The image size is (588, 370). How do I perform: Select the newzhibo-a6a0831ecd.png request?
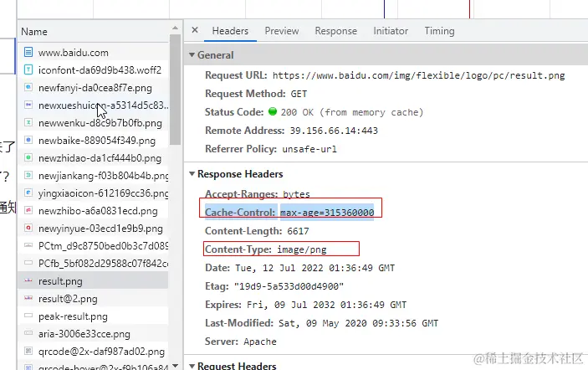(98, 211)
